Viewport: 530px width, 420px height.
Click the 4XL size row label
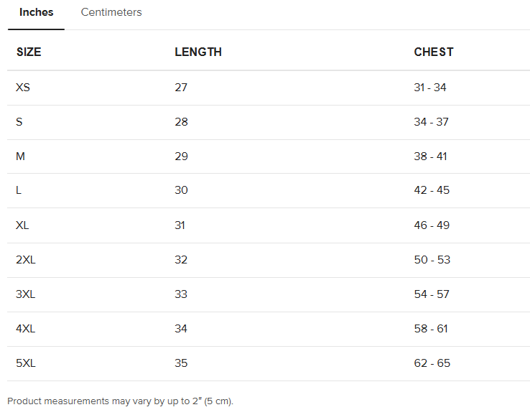point(26,329)
